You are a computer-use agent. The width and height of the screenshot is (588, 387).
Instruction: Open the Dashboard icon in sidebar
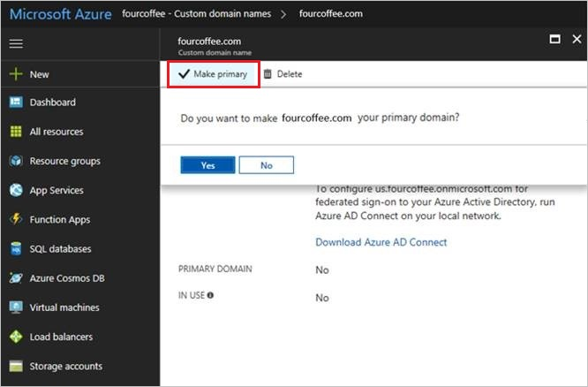point(16,102)
